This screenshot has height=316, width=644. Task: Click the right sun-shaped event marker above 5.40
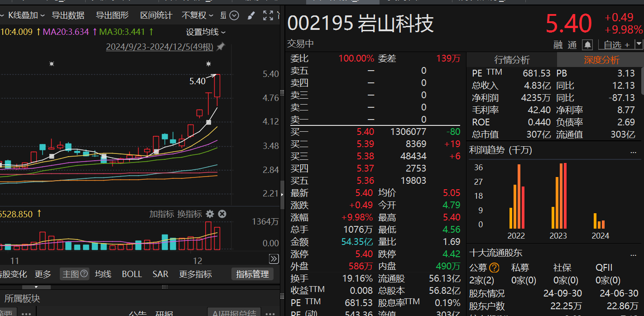208,64
